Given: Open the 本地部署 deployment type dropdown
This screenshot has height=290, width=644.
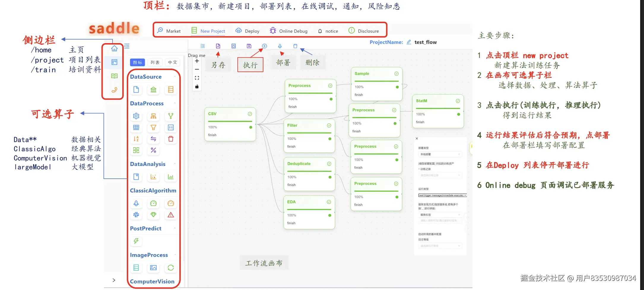Looking at the screenshot, I should tap(440, 154).
